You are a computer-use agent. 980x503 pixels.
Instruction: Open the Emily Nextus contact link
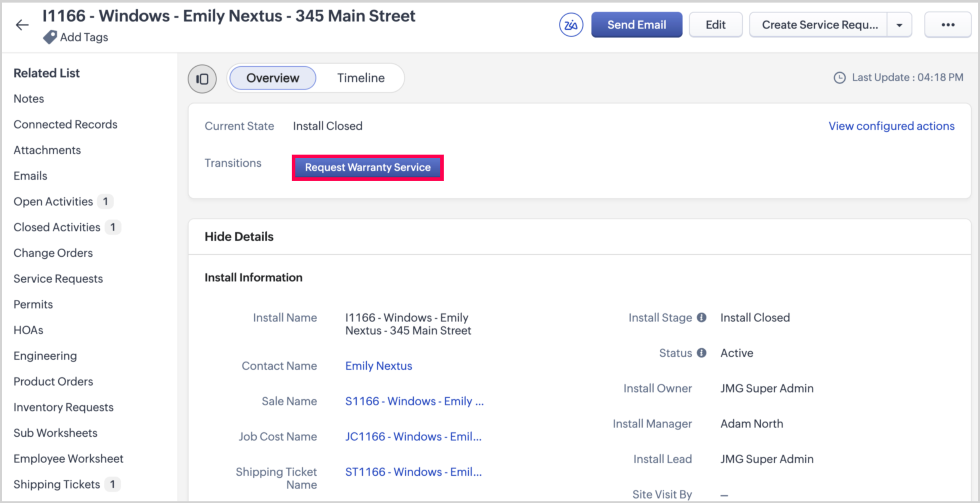[378, 366]
